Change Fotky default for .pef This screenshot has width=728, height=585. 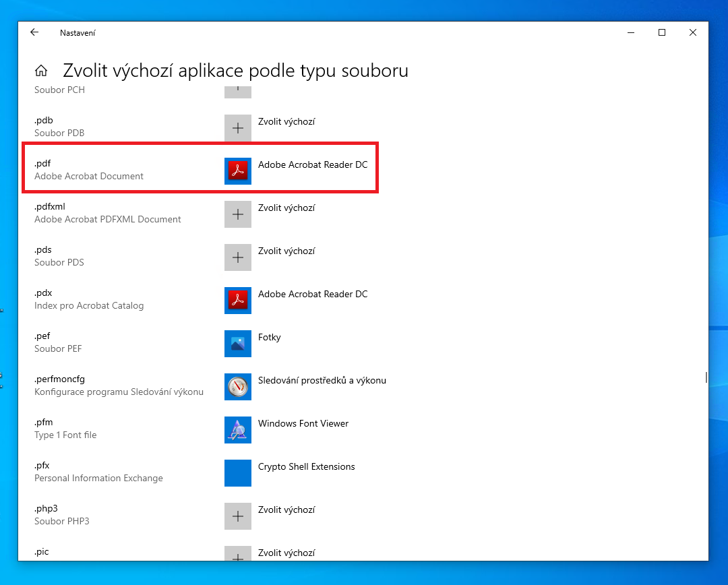click(269, 338)
